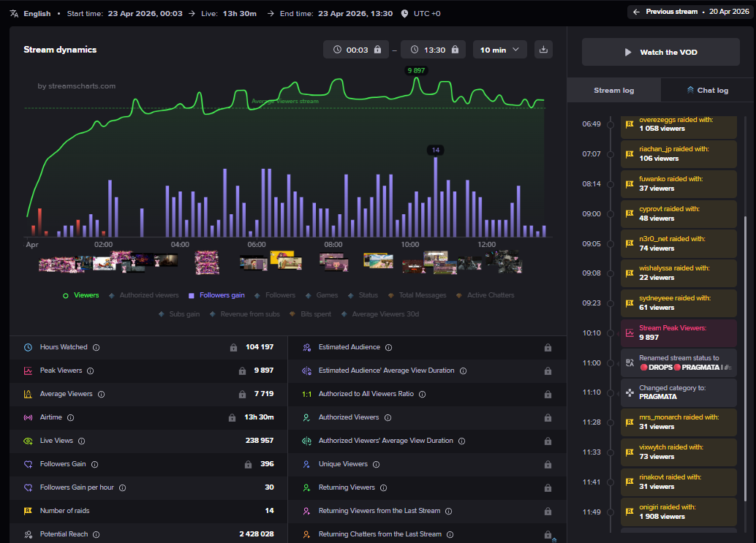Toggle the Games legend item
Viewport: 756px width, 543px height.
322,295
